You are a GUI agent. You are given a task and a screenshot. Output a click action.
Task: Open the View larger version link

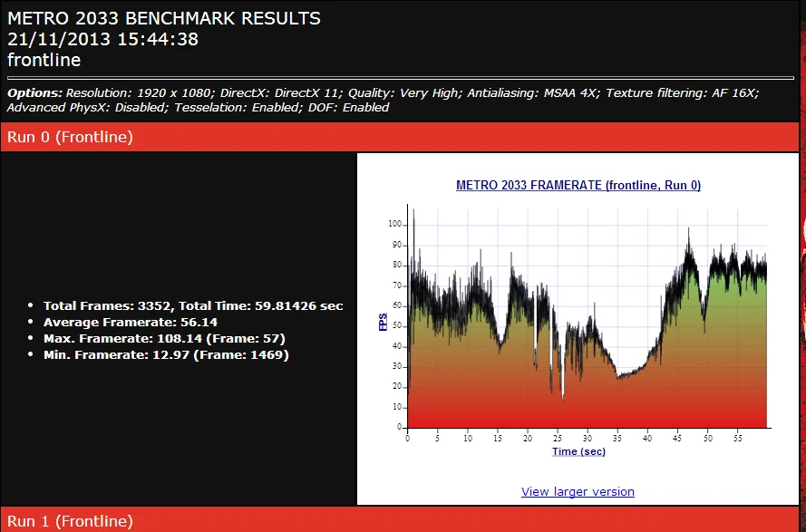coord(578,491)
